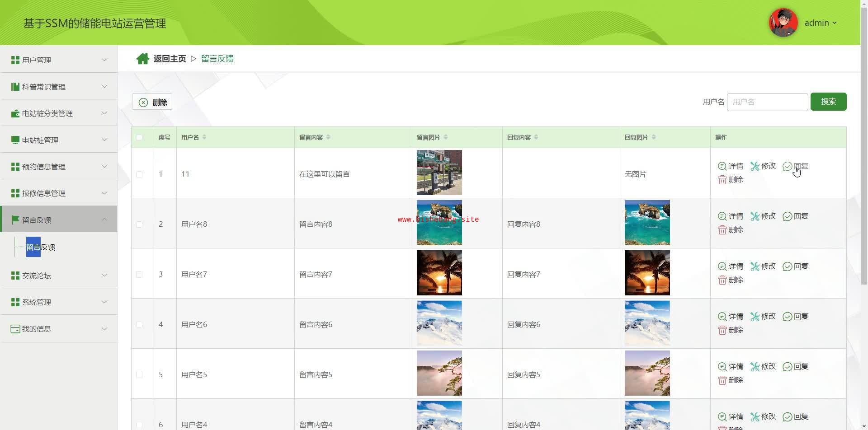Click the 回复 checkmark icon for 用户名7

coord(788,266)
